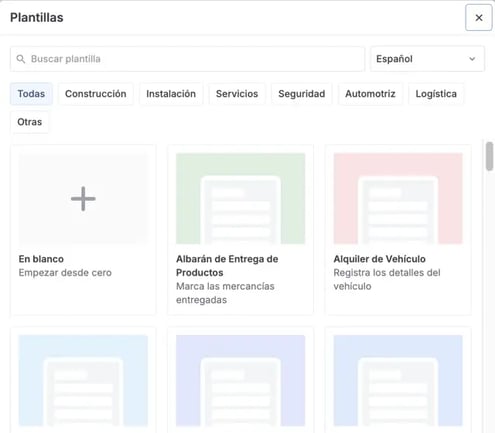Click the template list scrollbar thumb
The height and width of the screenshot is (433, 495).
pos(489,156)
